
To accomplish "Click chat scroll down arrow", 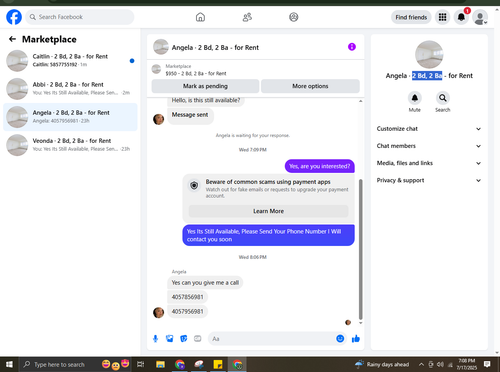I will pyautogui.click(x=360, y=323).
